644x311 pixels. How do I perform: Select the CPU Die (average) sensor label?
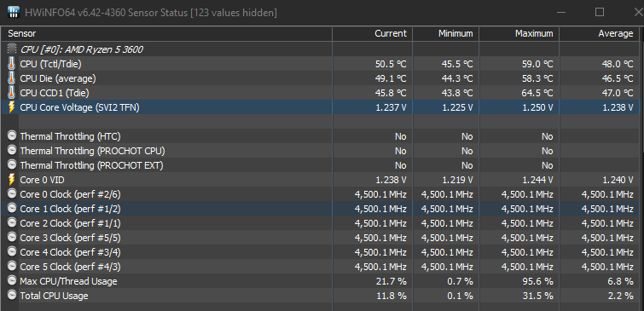(x=58, y=78)
